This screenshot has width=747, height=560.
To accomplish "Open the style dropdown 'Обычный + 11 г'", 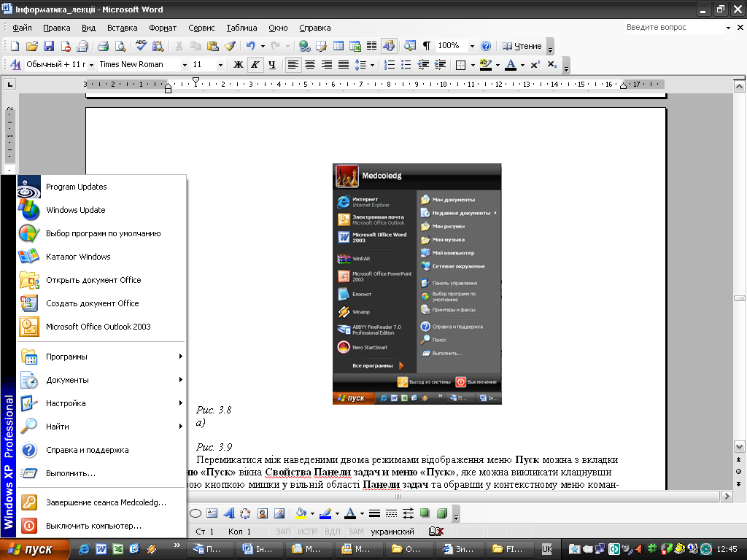I will point(91,65).
